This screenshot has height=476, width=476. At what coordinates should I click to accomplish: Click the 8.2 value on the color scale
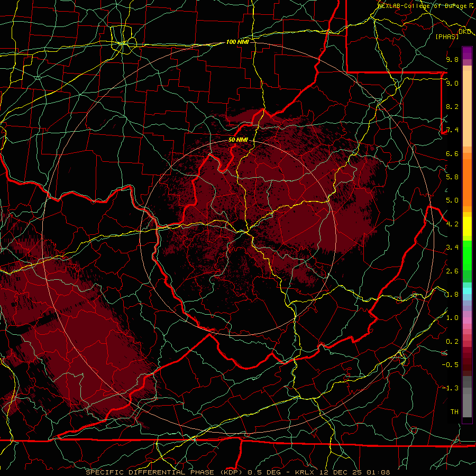pos(452,106)
